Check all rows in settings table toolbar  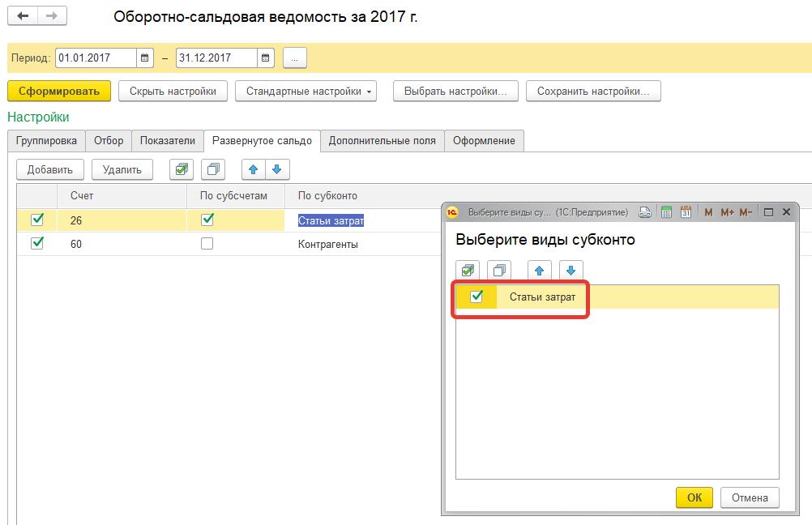coord(182,169)
